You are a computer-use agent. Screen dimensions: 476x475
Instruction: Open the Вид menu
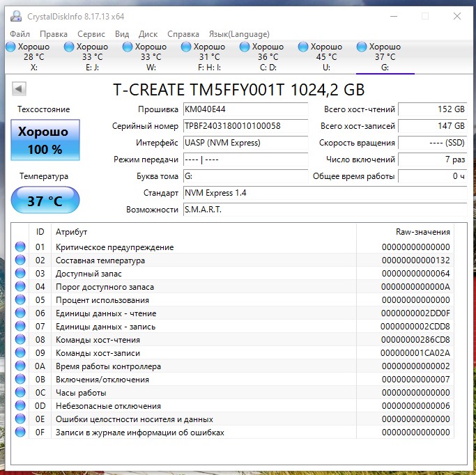122,34
